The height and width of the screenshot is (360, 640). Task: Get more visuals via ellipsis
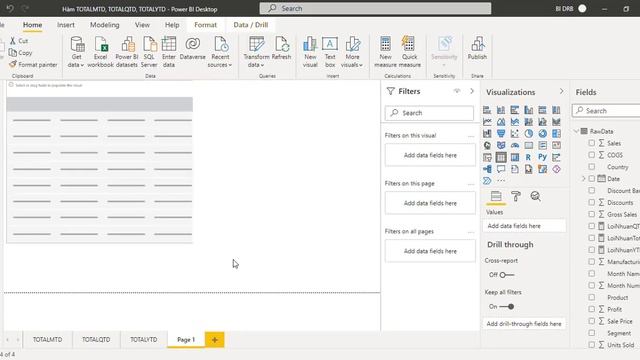point(501,180)
